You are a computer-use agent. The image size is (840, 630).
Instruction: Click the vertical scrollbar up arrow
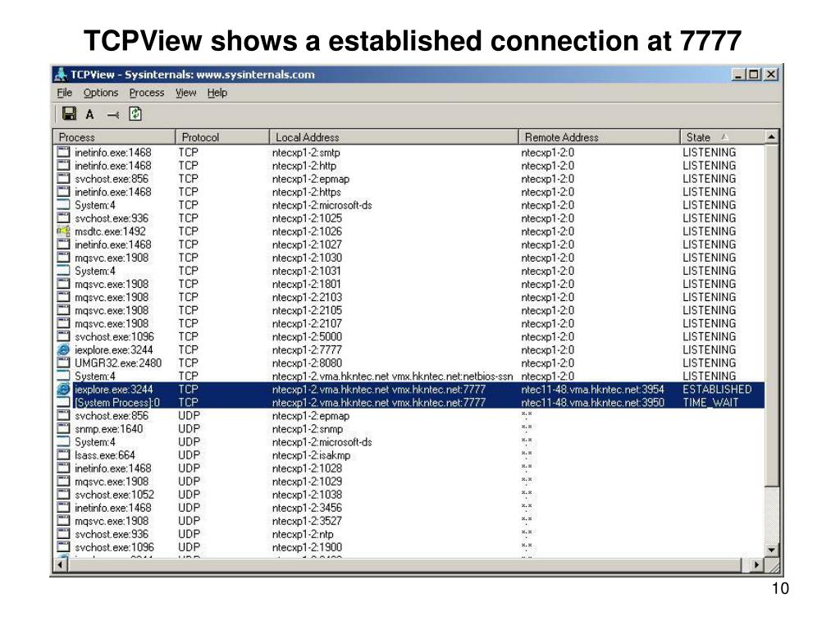(771, 137)
